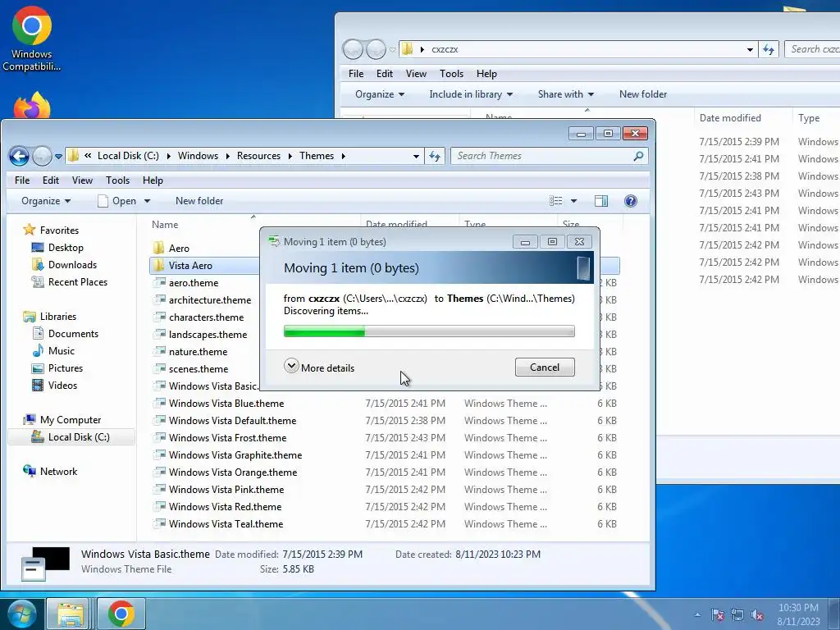This screenshot has height=630, width=840.
Task: Cancel the moving operation
Action: point(545,367)
